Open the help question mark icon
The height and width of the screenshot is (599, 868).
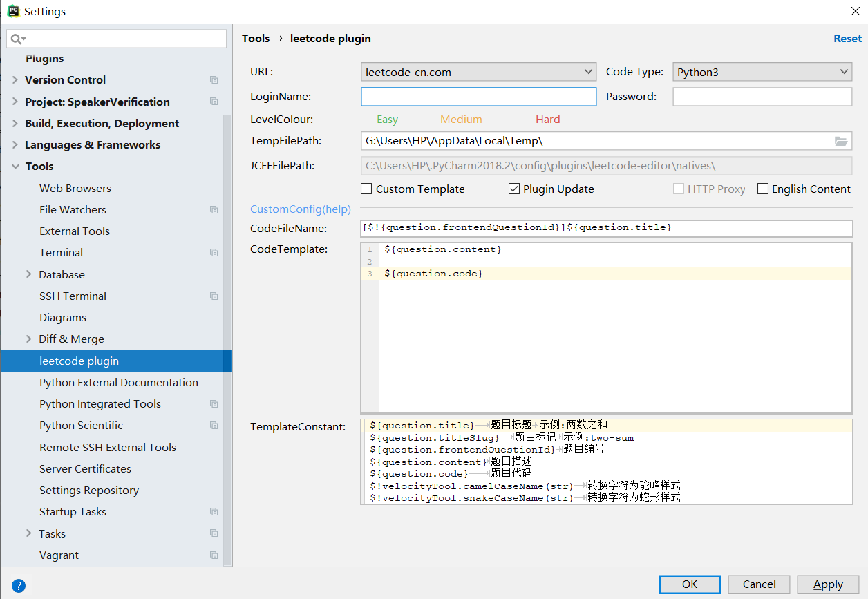(19, 585)
